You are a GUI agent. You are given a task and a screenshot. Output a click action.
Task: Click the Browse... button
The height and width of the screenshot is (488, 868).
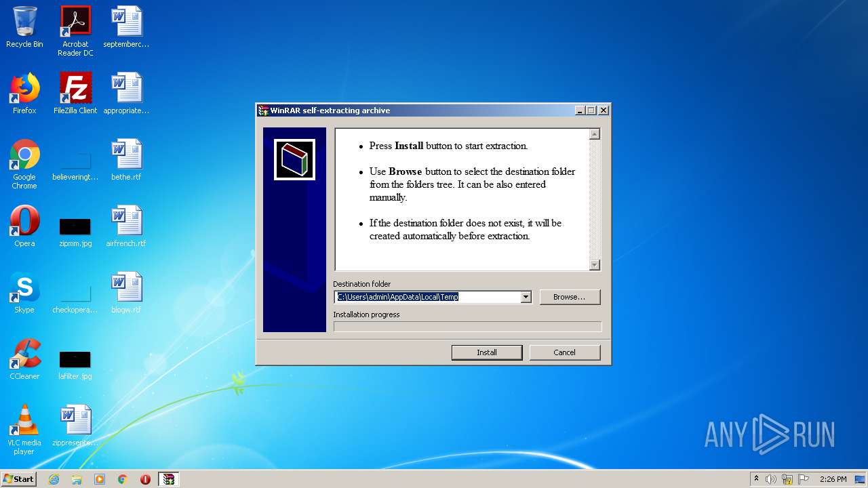(x=569, y=297)
